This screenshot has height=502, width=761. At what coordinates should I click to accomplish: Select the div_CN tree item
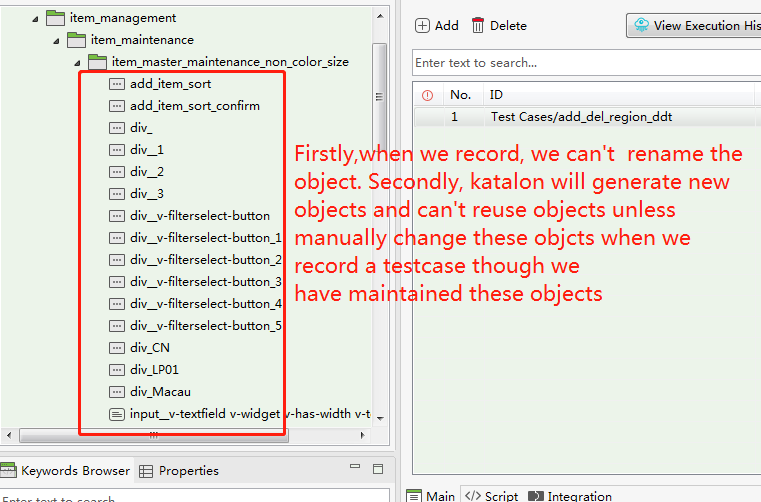tap(150, 348)
